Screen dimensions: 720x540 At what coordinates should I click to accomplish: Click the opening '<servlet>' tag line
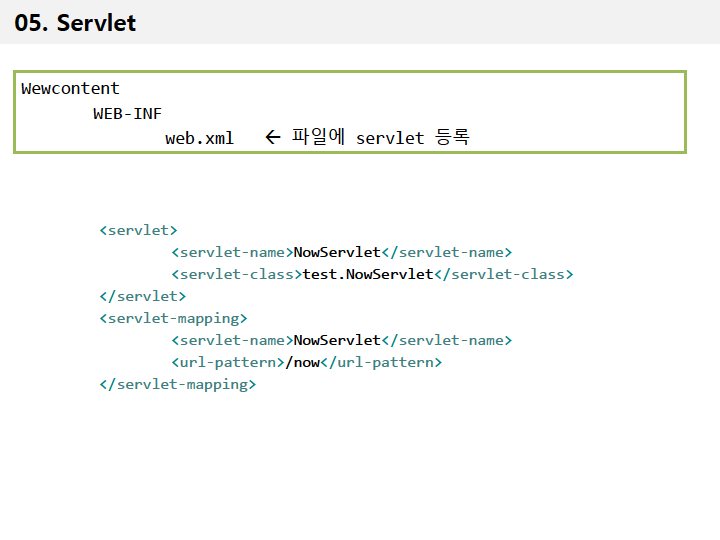pos(138,230)
